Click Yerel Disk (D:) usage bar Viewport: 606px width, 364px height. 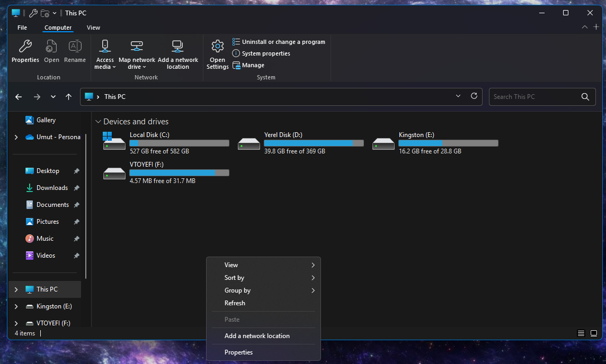[x=314, y=143]
